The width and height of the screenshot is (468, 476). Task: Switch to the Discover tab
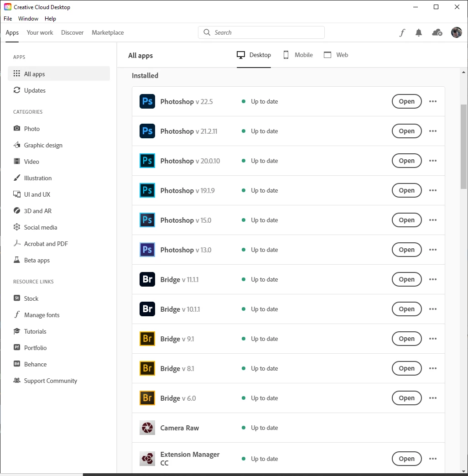[72, 32]
